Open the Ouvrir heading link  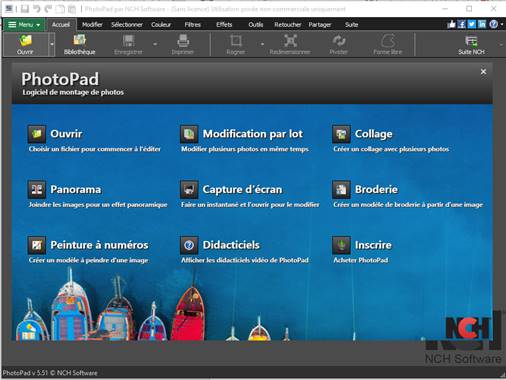coord(66,134)
